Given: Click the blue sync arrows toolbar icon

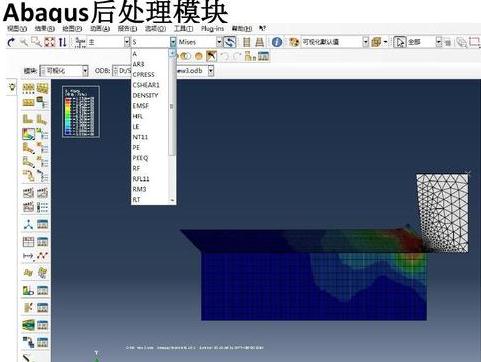Looking at the screenshot, I should coord(230,42).
